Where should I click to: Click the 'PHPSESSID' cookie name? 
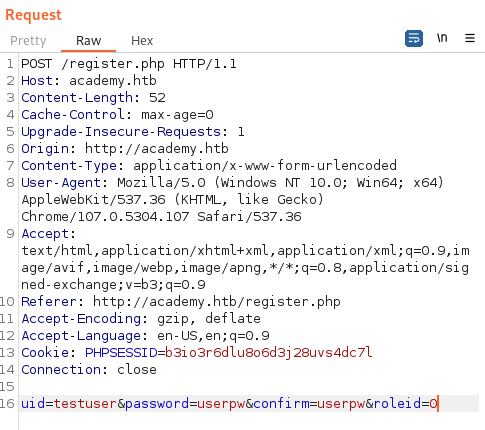tap(121, 353)
